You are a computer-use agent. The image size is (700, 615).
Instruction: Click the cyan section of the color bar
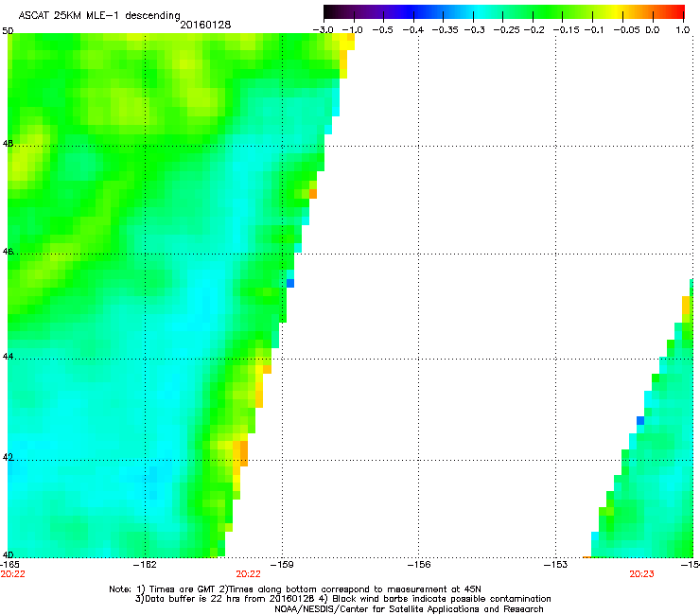478,11
